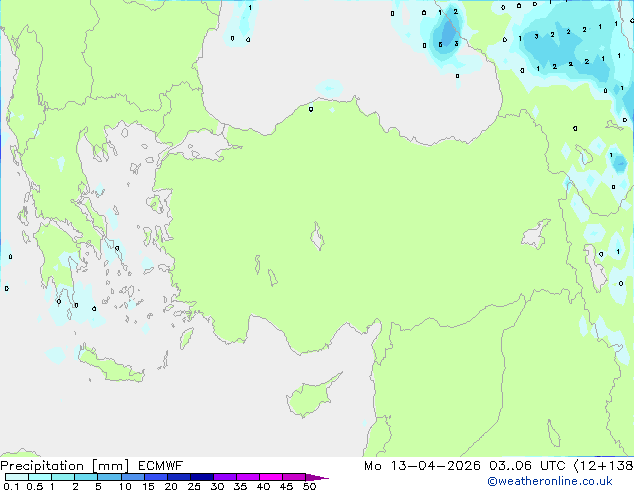Open the weatheronline.co.uk link
This screenshot has height=490, width=634.
(550, 481)
